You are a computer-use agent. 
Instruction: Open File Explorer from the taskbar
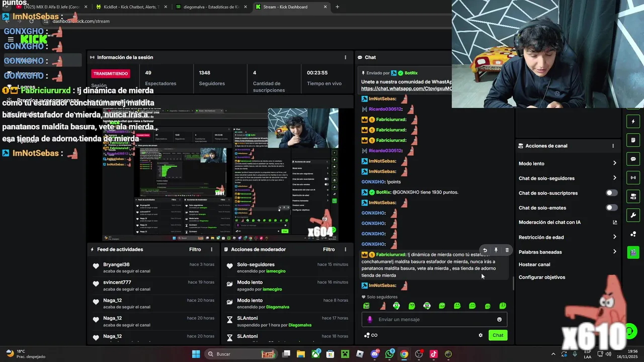click(x=300, y=354)
